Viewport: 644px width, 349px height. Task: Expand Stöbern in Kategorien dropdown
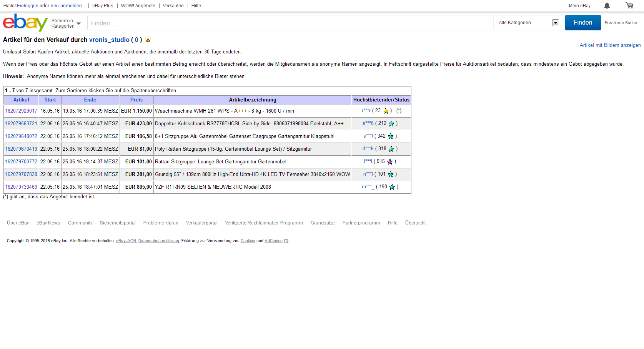tap(66, 23)
